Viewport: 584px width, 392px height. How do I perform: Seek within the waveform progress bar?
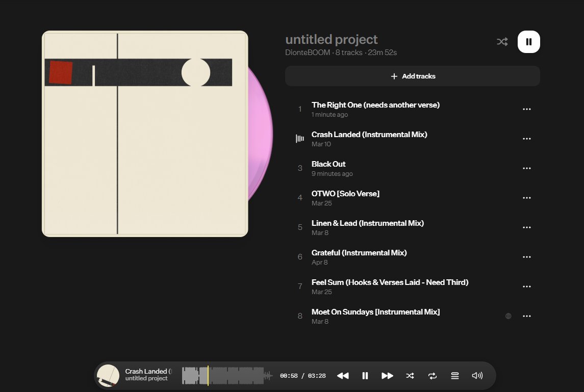coord(227,376)
